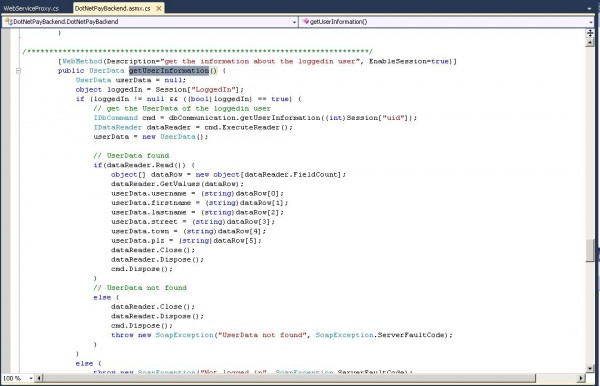600x386 pixels.
Task: Open the 100 % zoom level dropdown
Action: [x=31, y=378]
